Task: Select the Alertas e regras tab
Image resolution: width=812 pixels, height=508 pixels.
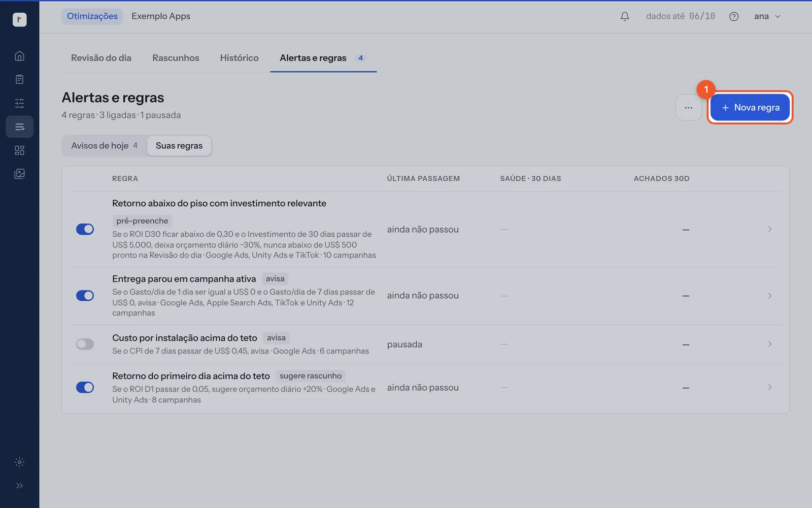Action: click(x=323, y=58)
